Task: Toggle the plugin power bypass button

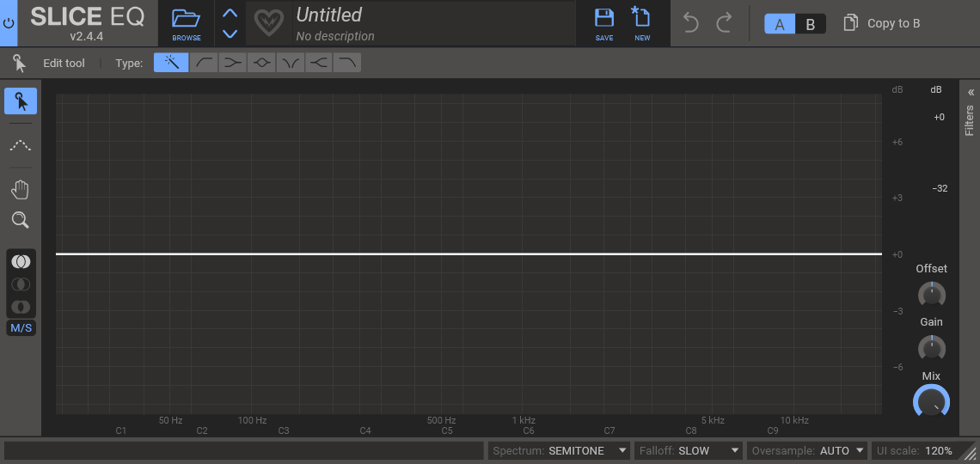Action: [9, 23]
